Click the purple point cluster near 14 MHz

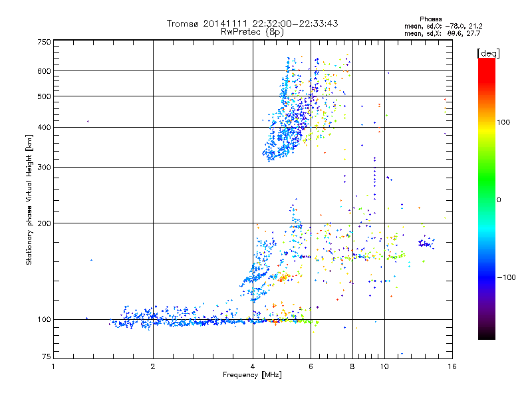(x=426, y=243)
